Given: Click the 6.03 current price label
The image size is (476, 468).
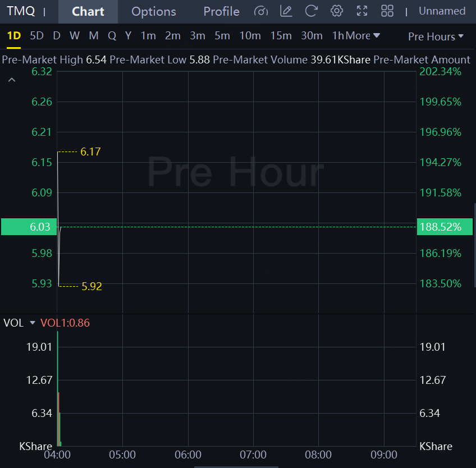Looking at the screenshot, I should click(29, 227).
